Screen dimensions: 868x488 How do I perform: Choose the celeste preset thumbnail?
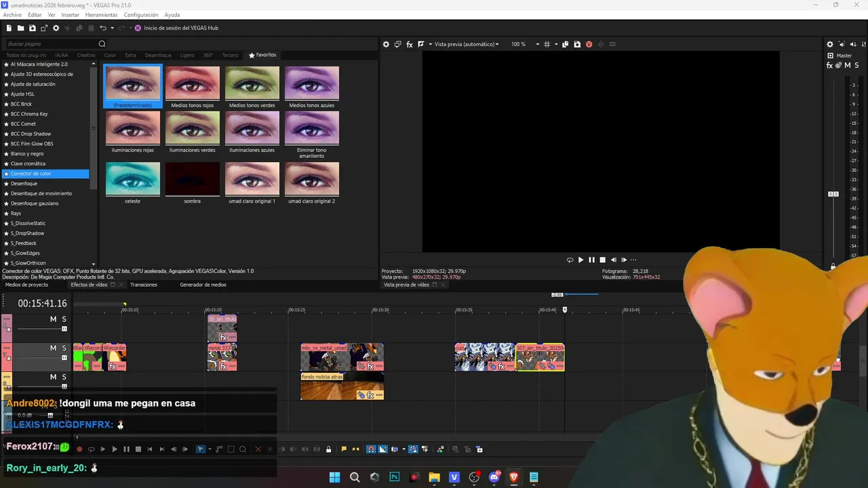tap(133, 183)
